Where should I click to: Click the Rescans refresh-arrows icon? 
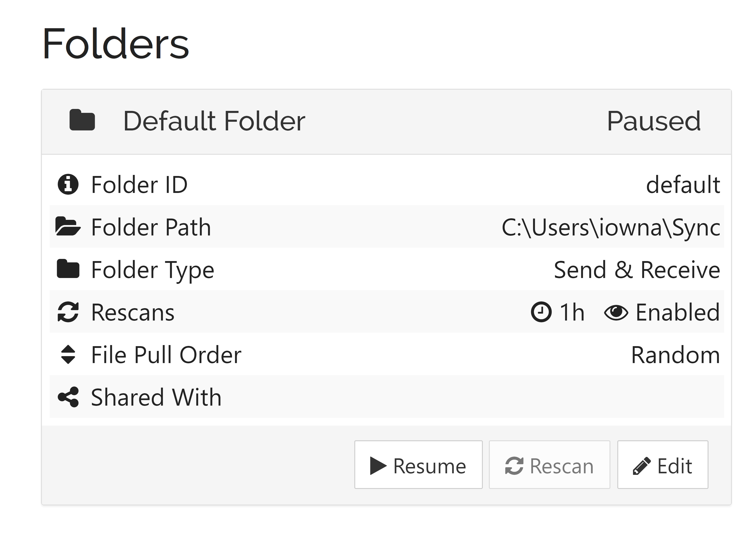[68, 312]
